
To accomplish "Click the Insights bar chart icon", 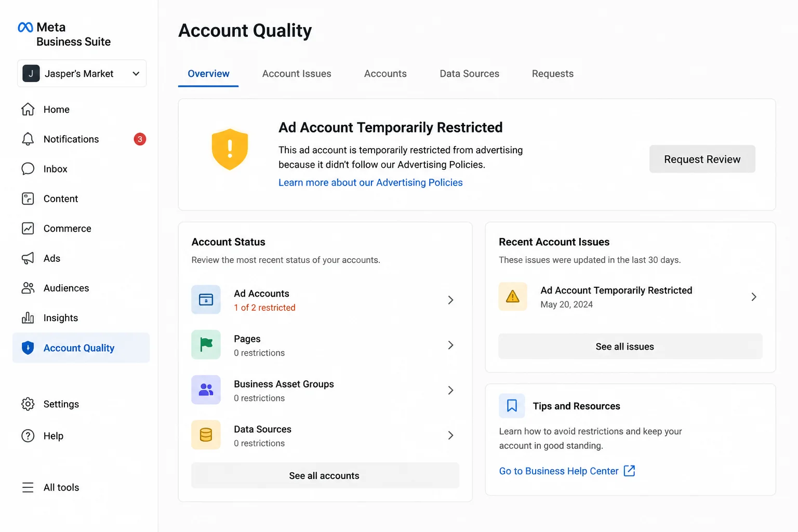I will point(28,317).
